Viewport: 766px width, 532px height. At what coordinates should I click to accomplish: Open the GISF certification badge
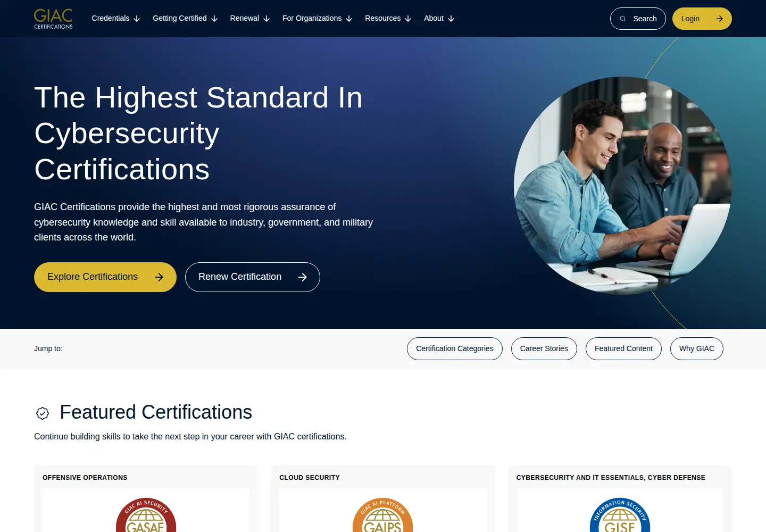(x=620, y=515)
